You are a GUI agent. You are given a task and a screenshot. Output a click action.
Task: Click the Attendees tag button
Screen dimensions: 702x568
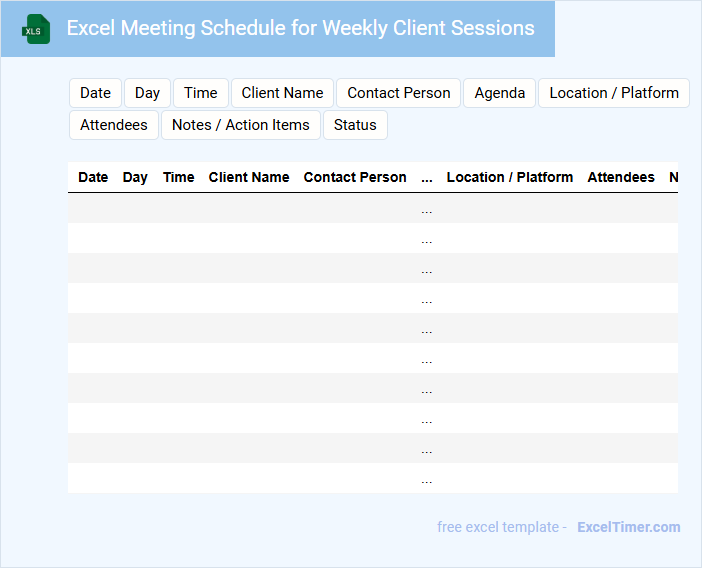[114, 125]
